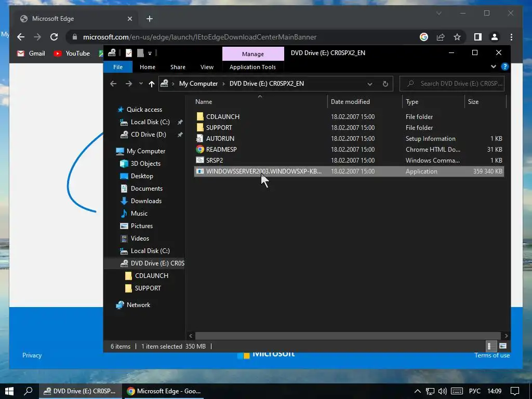
Task: Close the Microsoft Edge browser tab
Action: [129, 19]
